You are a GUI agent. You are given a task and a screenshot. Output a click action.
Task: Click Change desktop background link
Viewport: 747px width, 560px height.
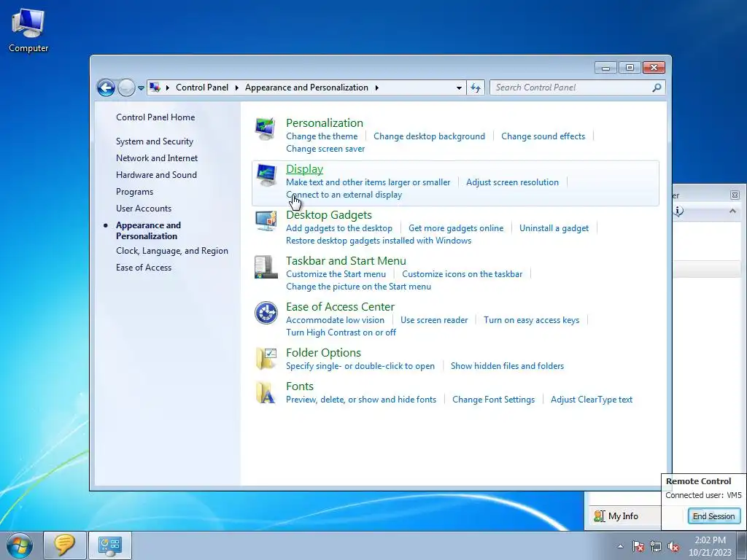tap(429, 136)
